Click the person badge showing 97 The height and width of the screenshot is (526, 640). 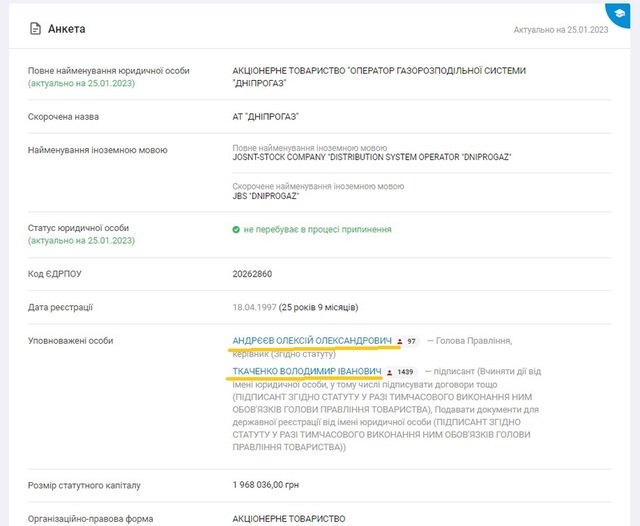coord(406,341)
